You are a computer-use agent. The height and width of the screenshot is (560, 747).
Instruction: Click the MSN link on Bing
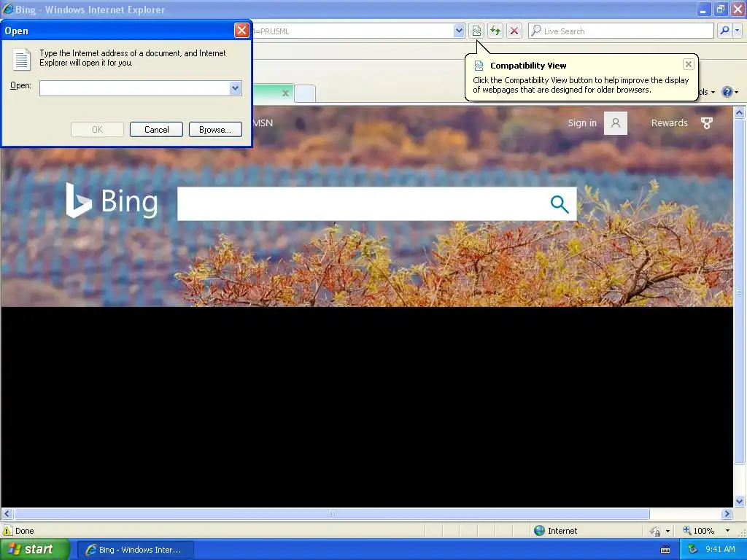coord(263,122)
